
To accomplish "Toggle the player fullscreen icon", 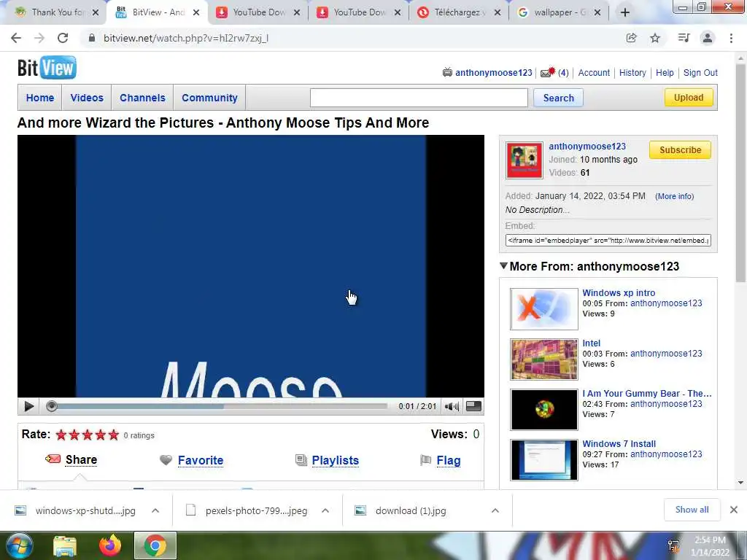I will [473, 405].
